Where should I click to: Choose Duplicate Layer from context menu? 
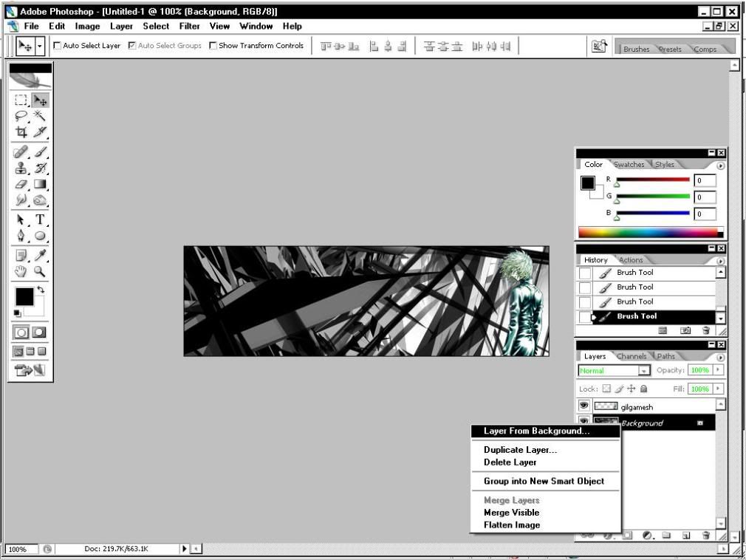[546, 450]
